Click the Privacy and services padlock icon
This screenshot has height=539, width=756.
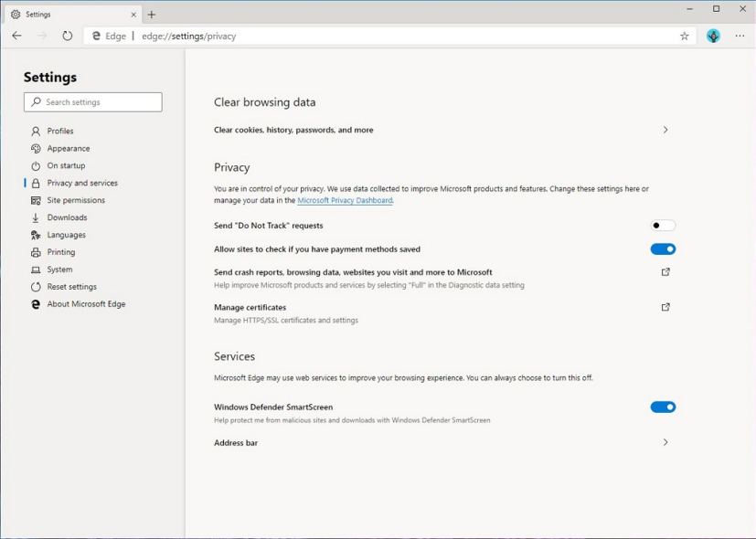(x=36, y=183)
